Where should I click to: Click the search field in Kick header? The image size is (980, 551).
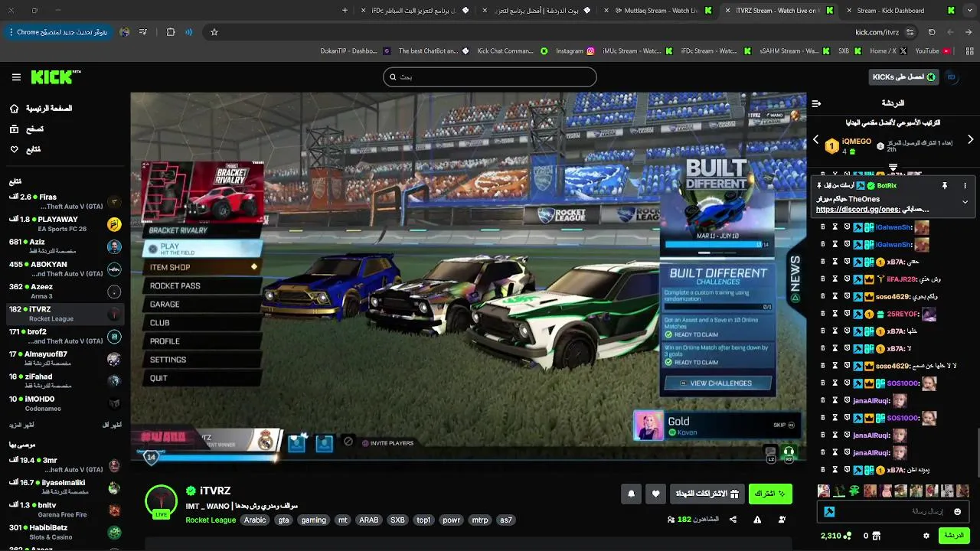tap(490, 77)
